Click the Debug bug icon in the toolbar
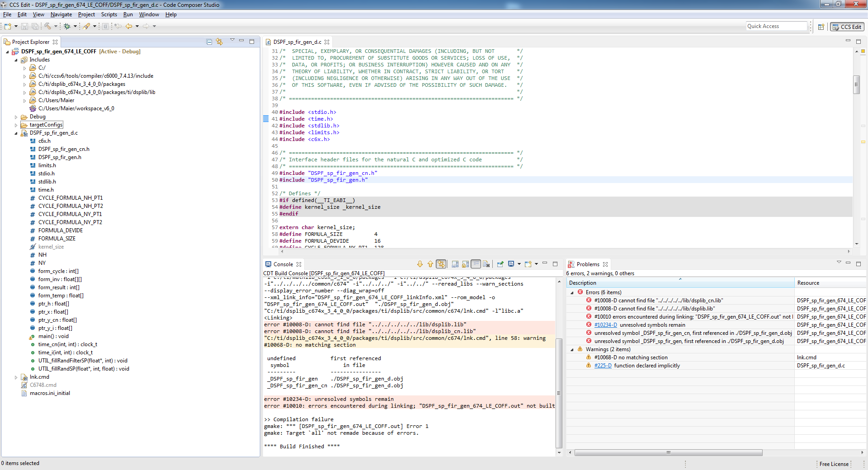Screen dimensions: 868x470 pos(67,26)
